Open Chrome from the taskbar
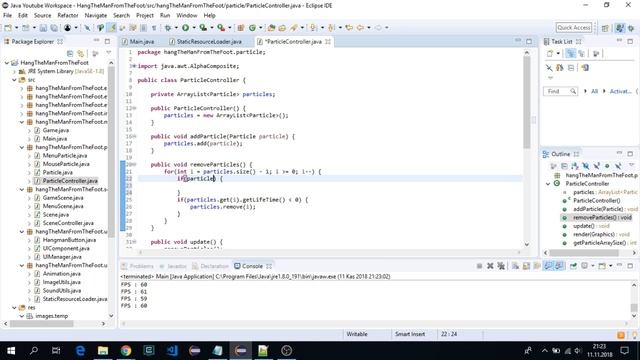640x360 pixels. (126, 351)
